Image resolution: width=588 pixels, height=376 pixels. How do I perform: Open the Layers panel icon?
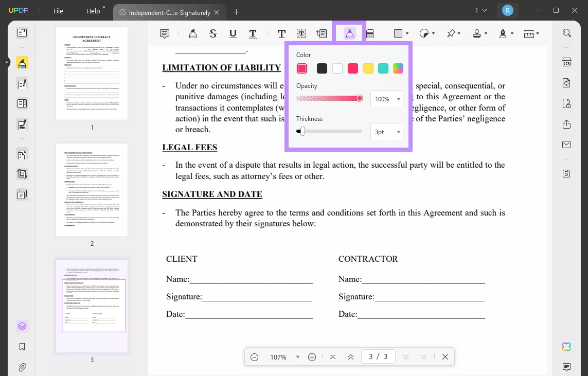[22, 326]
